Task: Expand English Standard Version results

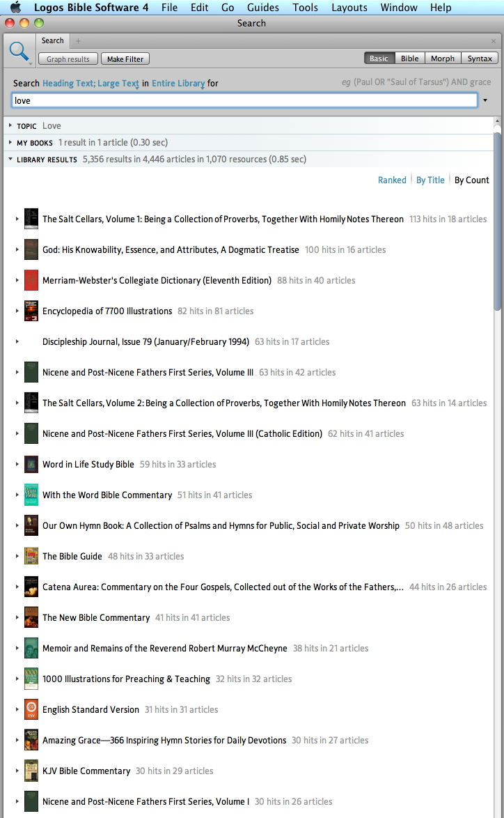Action: tap(17, 709)
